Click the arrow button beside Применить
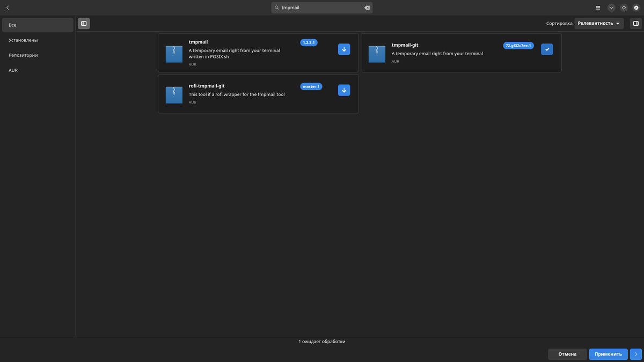644x362 pixels. coord(635,353)
